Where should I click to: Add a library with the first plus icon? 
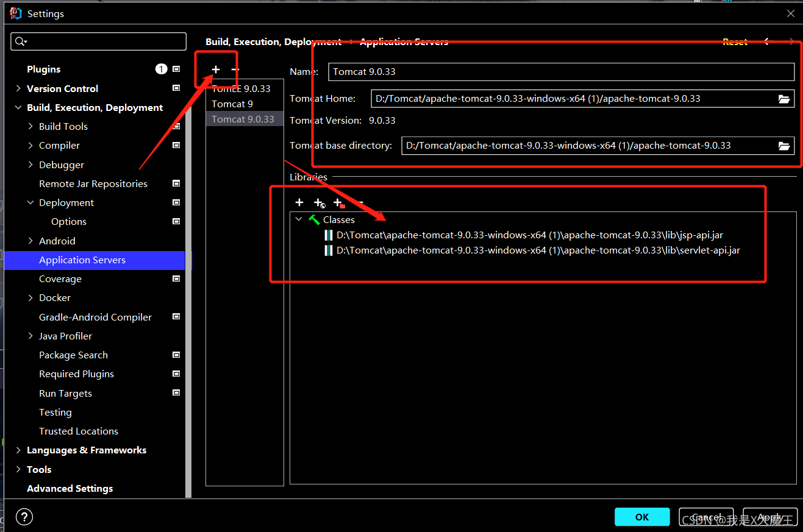pos(299,202)
